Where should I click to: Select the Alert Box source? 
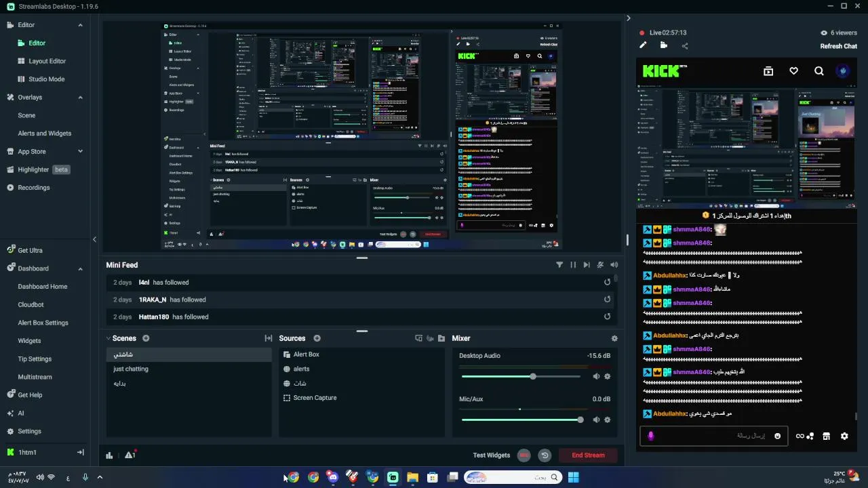tap(361, 354)
